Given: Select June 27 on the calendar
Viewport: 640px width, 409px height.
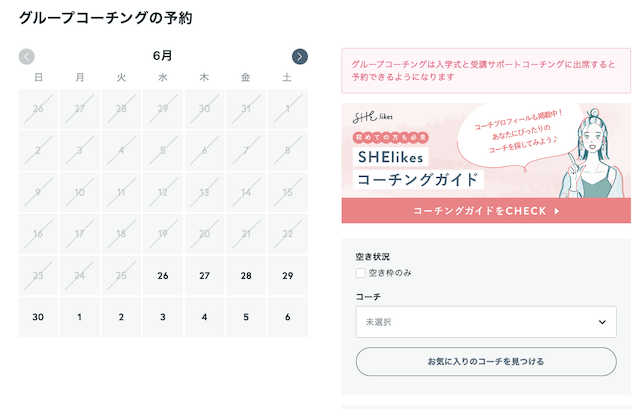Looking at the screenshot, I should (x=204, y=276).
